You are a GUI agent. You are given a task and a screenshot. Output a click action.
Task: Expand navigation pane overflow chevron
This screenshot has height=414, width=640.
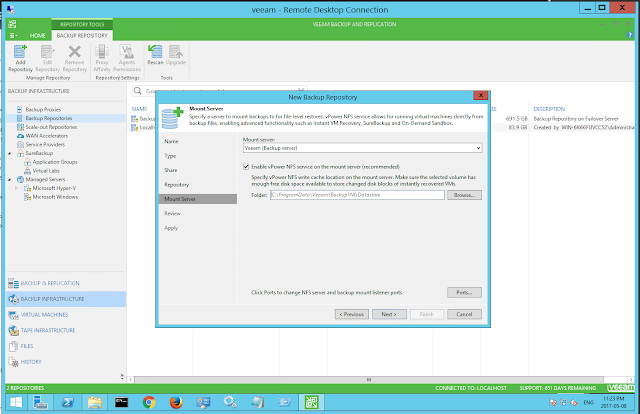pyautogui.click(x=122, y=376)
